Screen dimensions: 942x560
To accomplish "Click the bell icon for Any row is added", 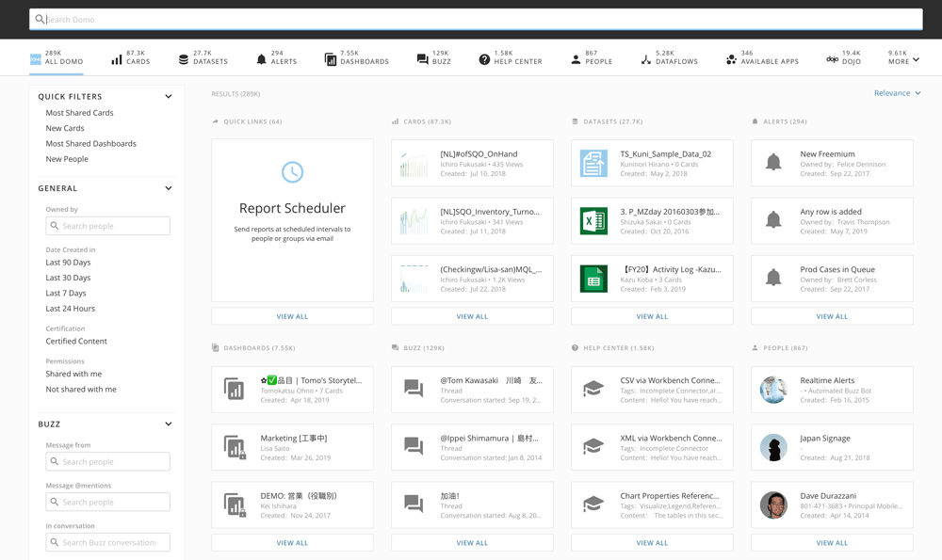I will click(773, 219).
